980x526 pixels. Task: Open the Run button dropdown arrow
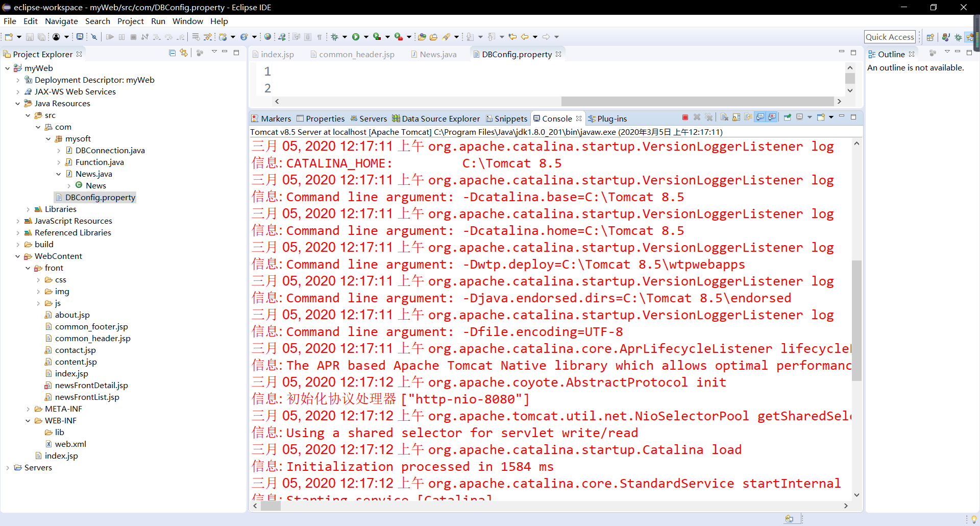click(x=366, y=37)
